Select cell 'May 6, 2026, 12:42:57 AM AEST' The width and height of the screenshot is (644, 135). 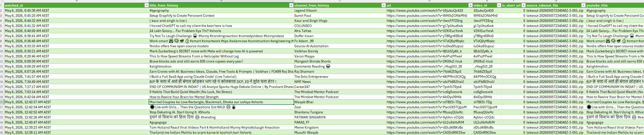(76, 102)
